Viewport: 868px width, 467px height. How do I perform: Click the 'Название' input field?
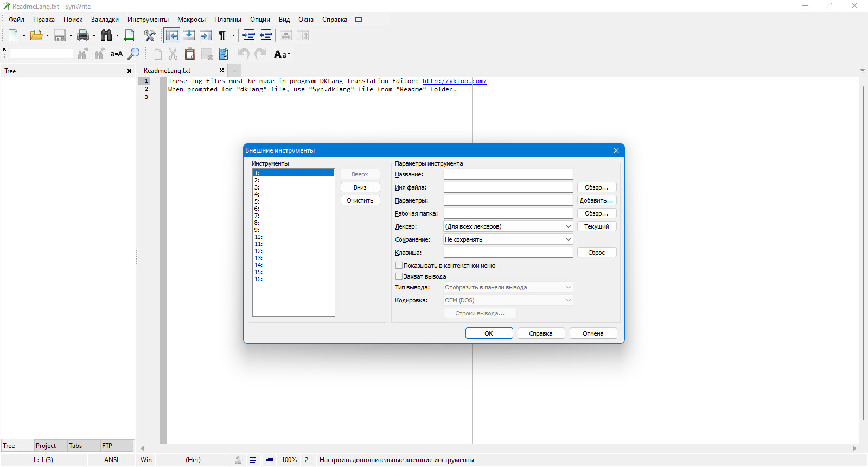508,174
